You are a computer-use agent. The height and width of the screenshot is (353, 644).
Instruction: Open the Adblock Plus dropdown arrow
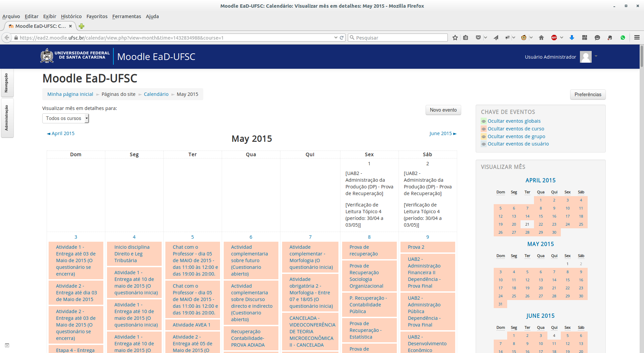561,38
